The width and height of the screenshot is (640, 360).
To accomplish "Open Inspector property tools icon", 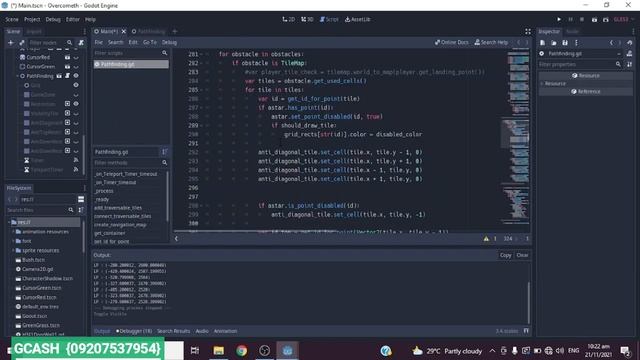I will [x=629, y=64].
